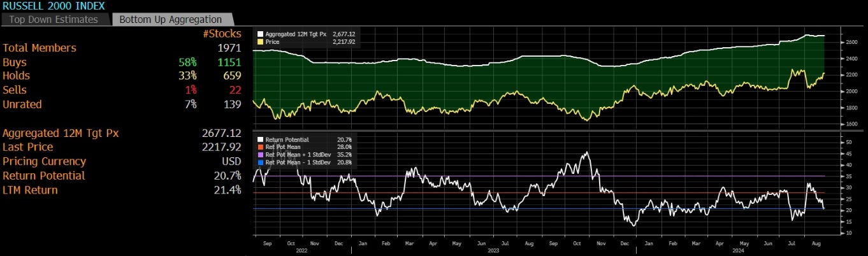Click the Sells stock count 22
This screenshot has width=868, height=256.
(x=234, y=90)
